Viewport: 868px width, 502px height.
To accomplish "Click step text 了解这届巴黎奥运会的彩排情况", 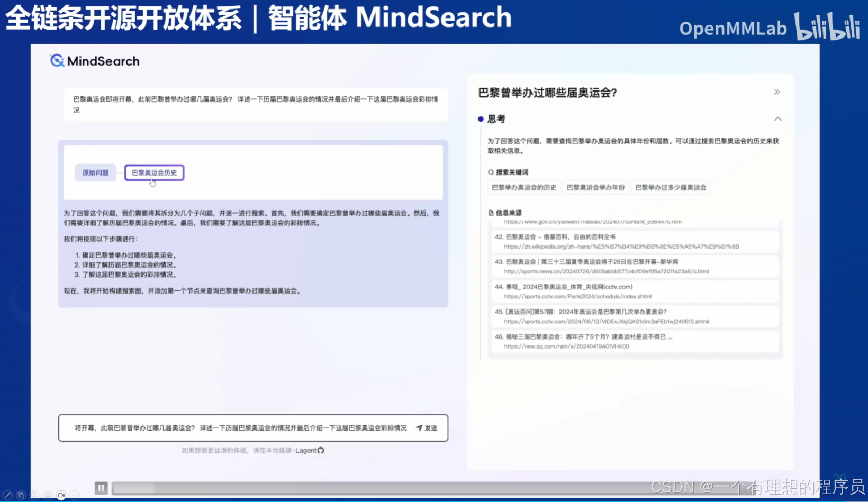I will coord(129,275).
